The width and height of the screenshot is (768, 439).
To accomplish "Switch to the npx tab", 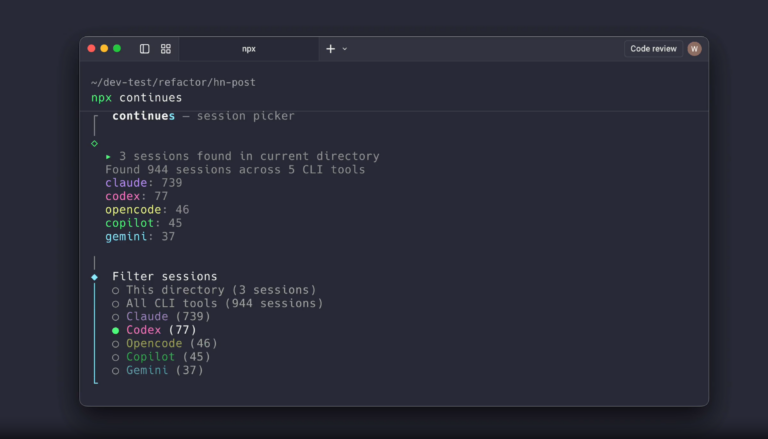I will 249,49.
